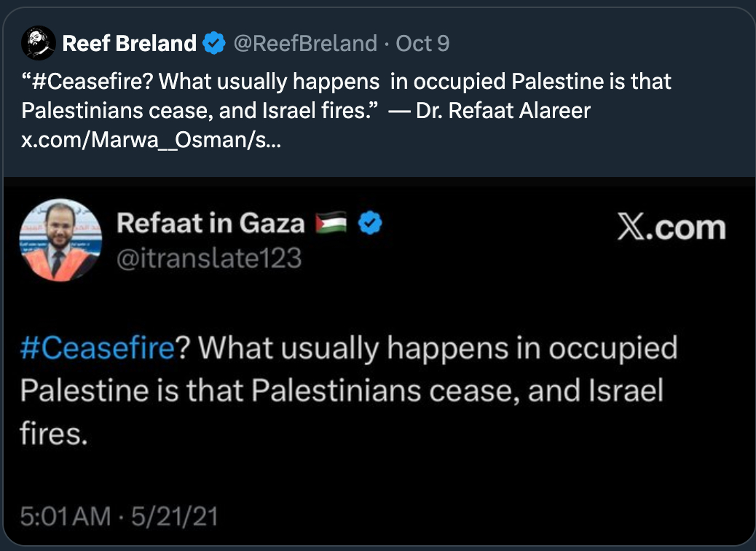Click the 5:01 AM time in the screenshot
756x551 pixels.
pos(64,518)
